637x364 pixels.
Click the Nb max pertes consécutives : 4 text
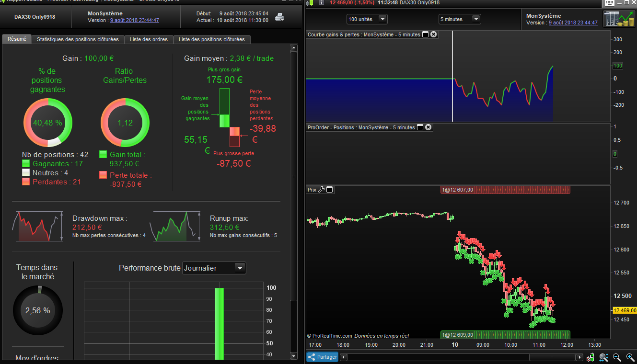[x=109, y=235]
